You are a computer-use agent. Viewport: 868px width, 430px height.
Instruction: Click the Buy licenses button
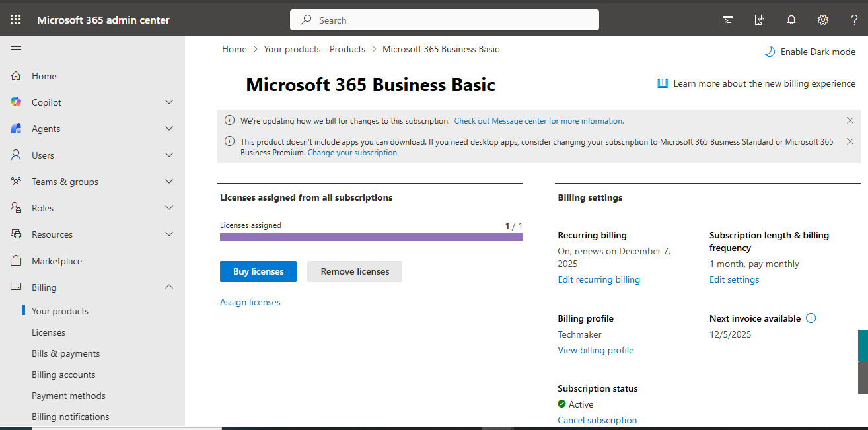(258, 271)
